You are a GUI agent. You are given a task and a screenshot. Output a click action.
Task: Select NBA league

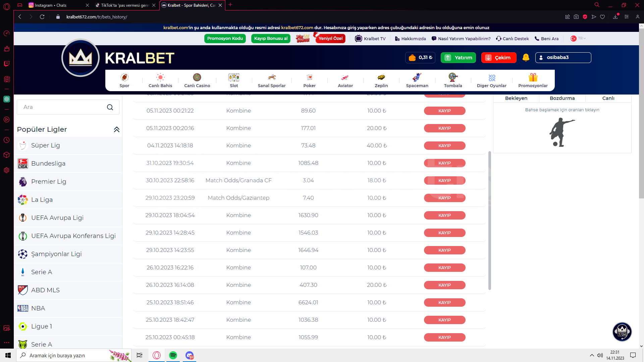point(68,308)
